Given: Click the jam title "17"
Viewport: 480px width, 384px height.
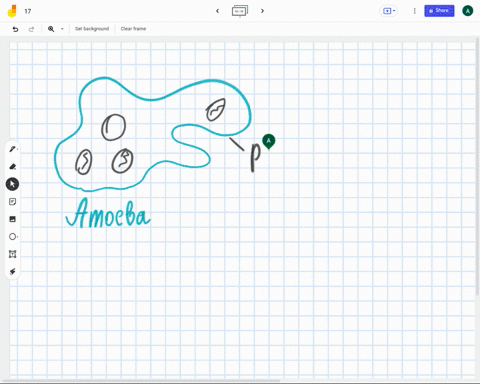Looking at the screenshot, I should pyautogui.click(x=28, y=11).
